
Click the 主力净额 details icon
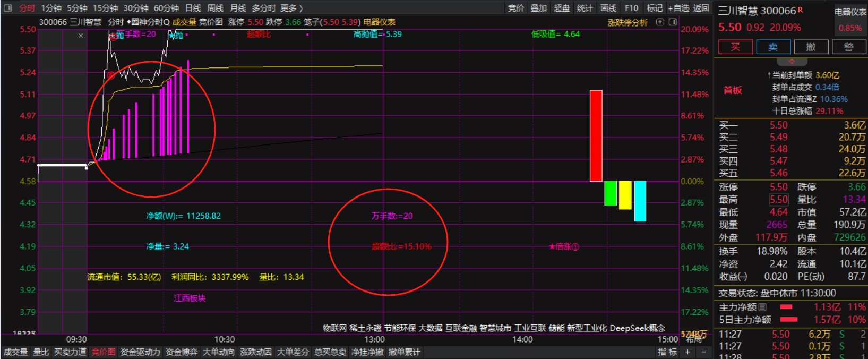762,307
